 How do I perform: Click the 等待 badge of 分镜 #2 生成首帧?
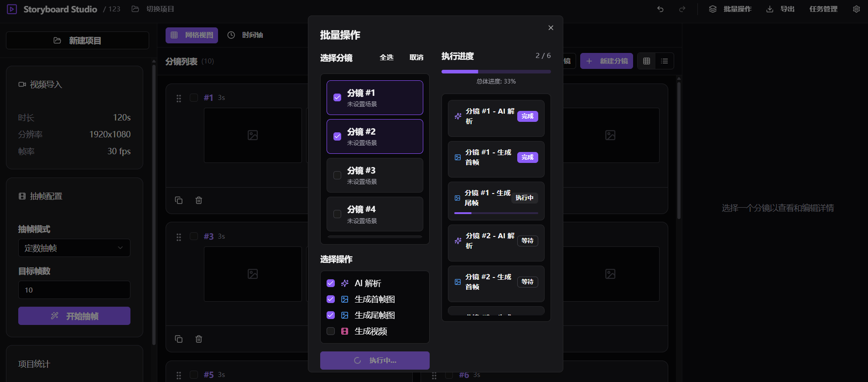tap(528, 282)
